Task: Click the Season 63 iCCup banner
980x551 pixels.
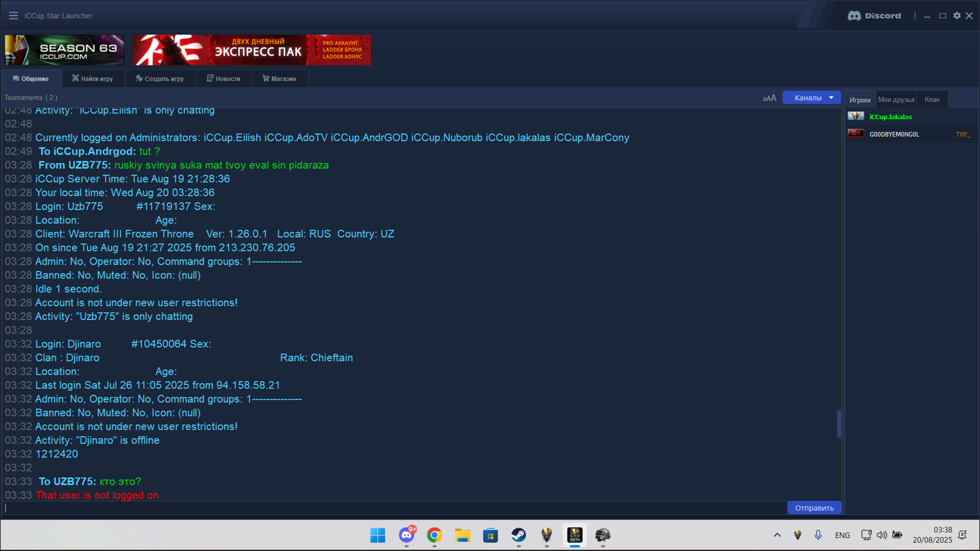Action: (x=64, y=50)
